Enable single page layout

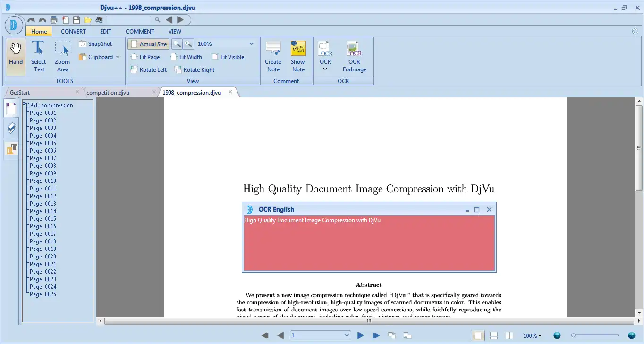coord(478,335)
